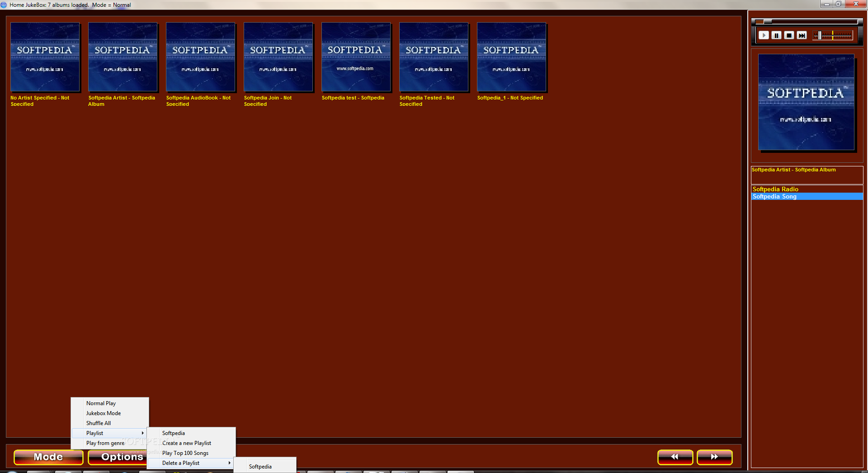
Task: Click 'Softpedia AudioBook - Not Specified' label
Action: 198,101
